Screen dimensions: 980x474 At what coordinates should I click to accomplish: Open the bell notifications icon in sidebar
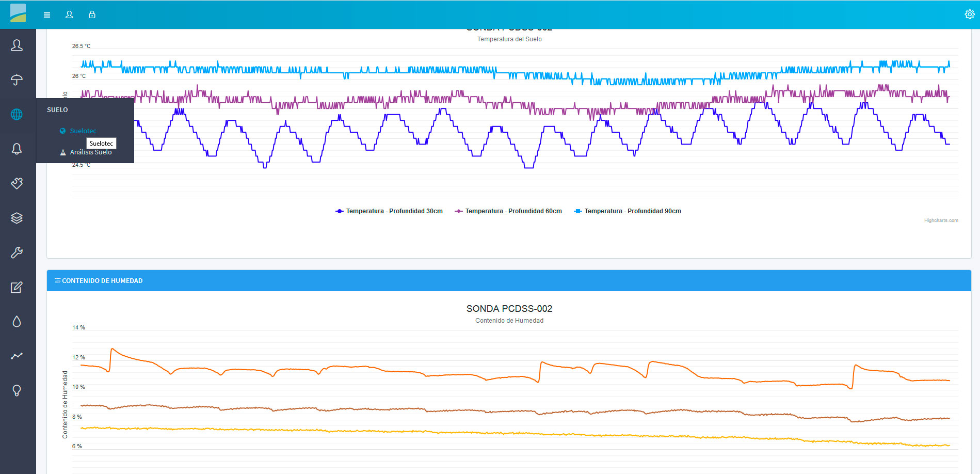[x=17, y=149]
